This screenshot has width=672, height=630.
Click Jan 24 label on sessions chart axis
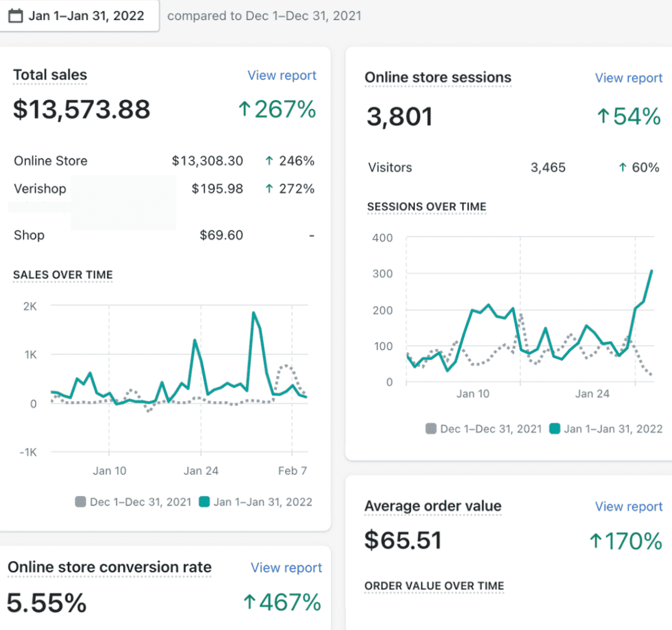tap(592, 393)
